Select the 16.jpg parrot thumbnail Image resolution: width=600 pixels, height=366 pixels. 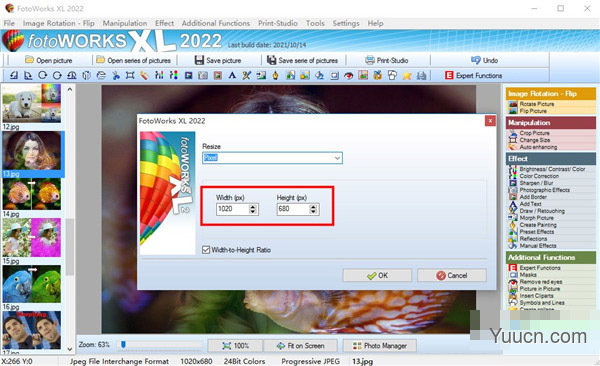(x=32, y=284)
